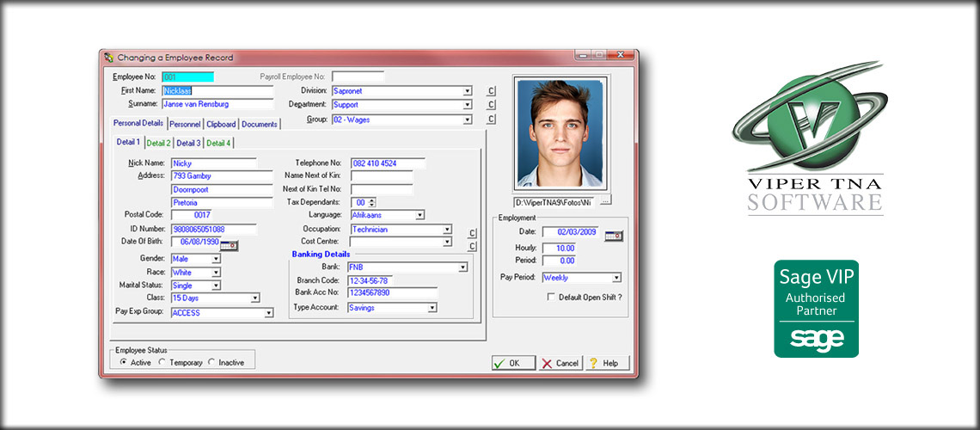This screenshot has width=980, height=430.
Task: Click the Bank Acc No field
Action: pyautogui.click(x=393, y=292)
